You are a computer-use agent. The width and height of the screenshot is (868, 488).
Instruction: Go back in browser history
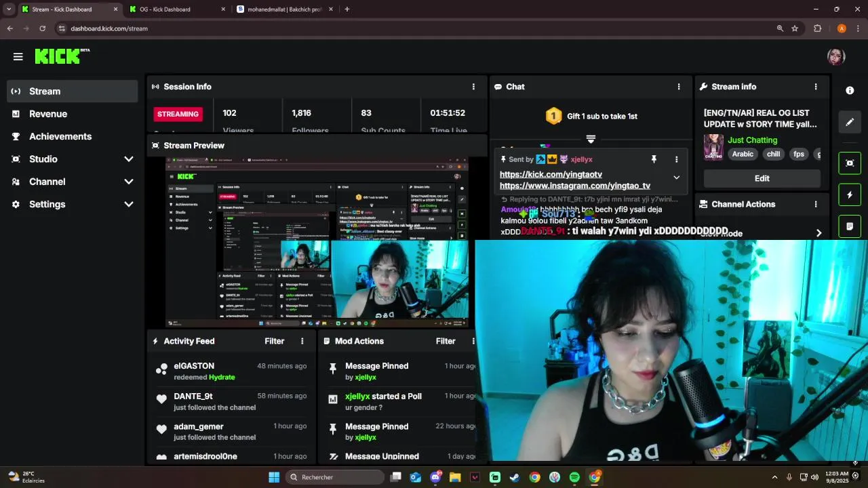pyautogui.click(x=9, y=28)
